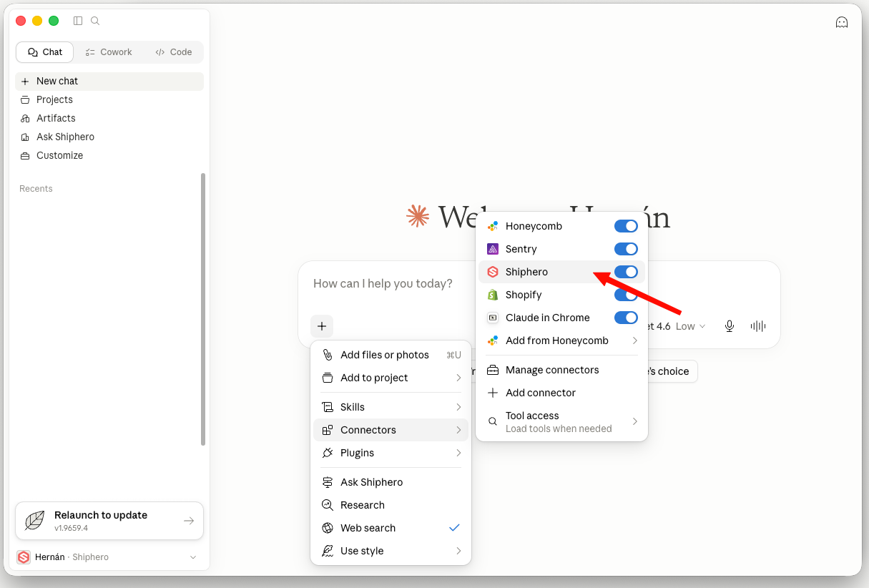This screenshot has height=588, width=869.
Task: Expand Add to project submenu chevron
Action: (458, 378)
